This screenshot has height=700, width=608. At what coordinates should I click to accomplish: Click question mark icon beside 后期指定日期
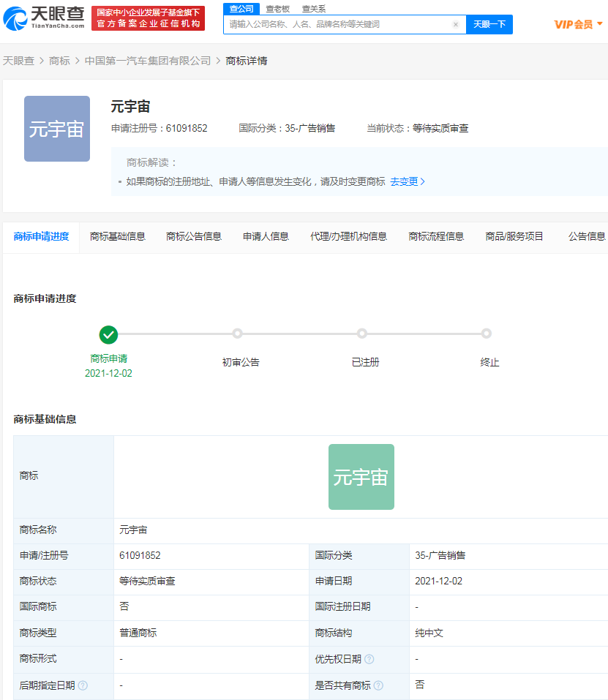83,685
